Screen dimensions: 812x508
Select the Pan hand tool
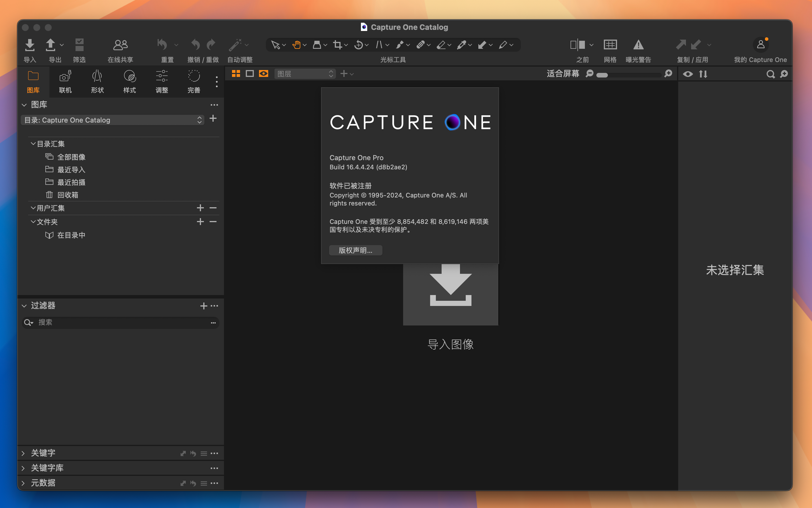296,45
